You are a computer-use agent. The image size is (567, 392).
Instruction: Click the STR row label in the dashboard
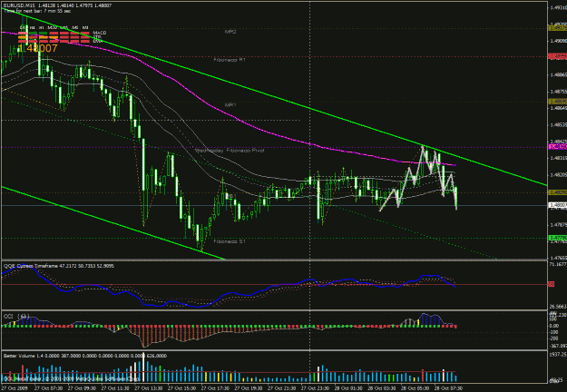[97, 37]
